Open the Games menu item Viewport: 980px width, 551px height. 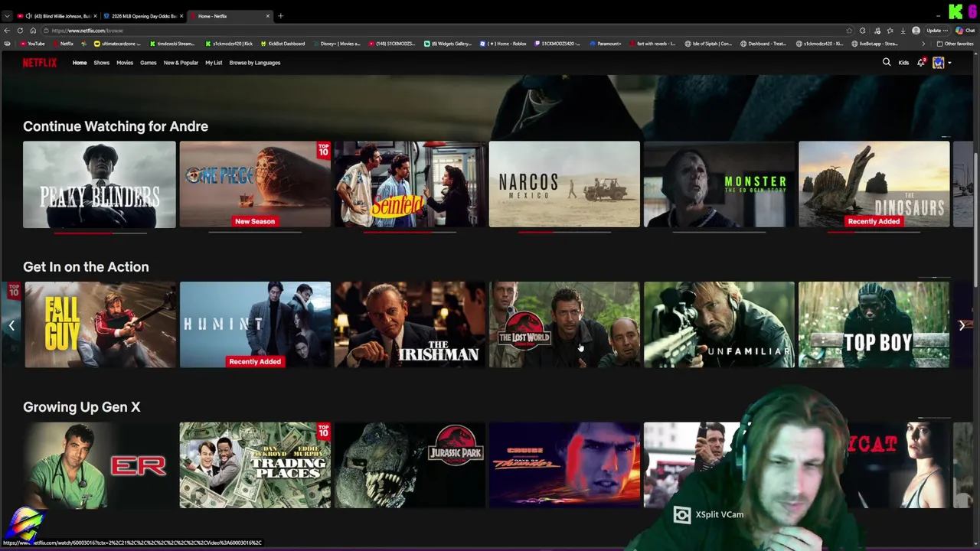149,63
